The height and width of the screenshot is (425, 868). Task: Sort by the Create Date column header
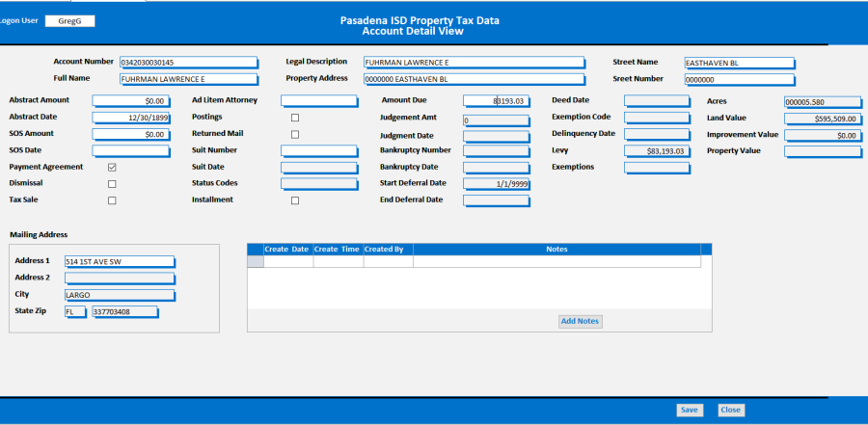click(x=286, y=250)
